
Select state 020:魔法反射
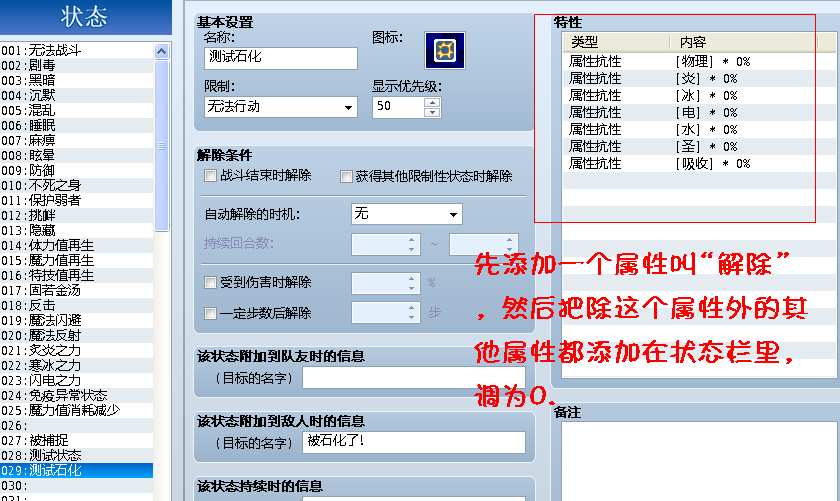tap(77, 335)
